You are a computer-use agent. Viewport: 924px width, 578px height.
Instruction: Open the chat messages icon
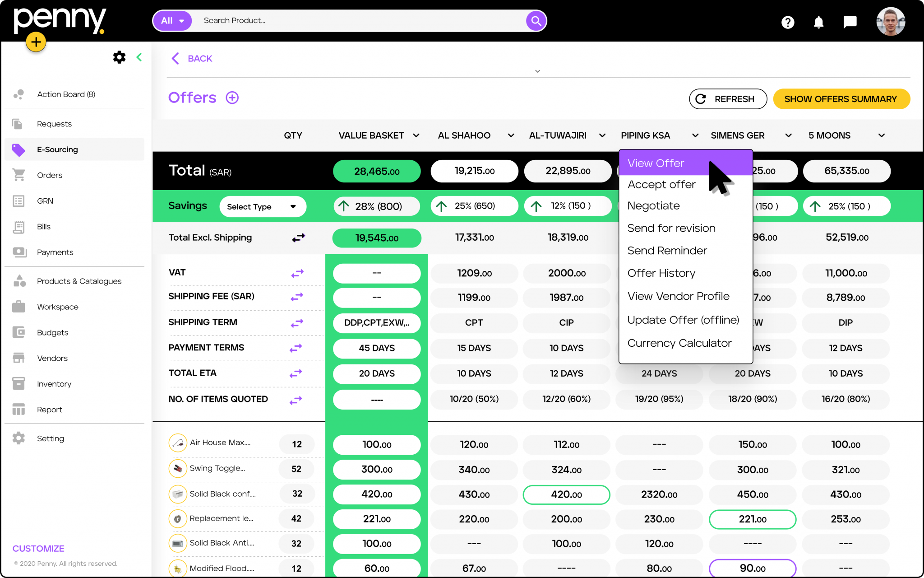850,22
